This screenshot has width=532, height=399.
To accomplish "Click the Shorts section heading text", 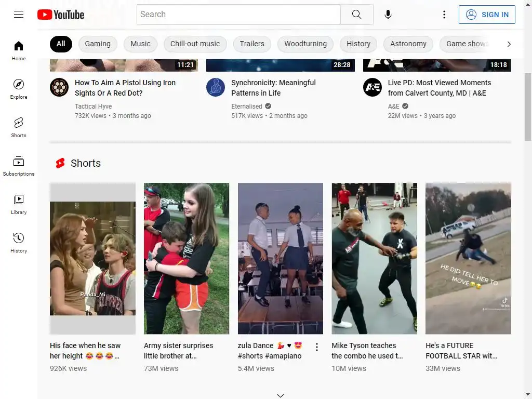I will pos(86,163).
